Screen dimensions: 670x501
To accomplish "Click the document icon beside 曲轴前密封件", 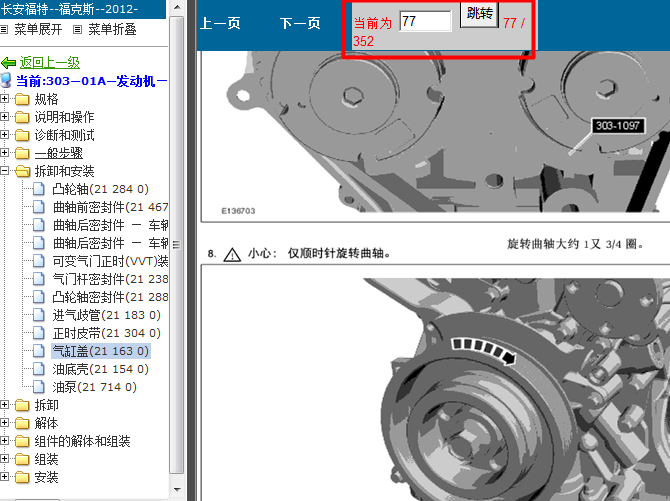I will click(x=39, y=207).
